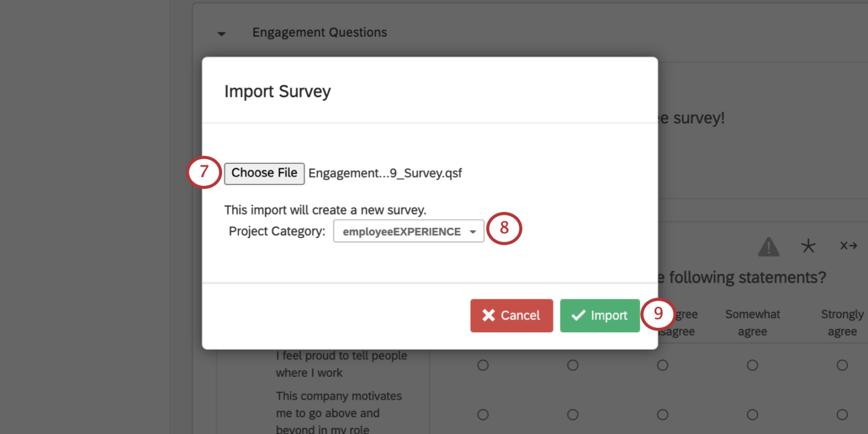Viewport: 868px width, 434px height.
Task: Open the Project Category dropdown
Action: click(408, 231)
